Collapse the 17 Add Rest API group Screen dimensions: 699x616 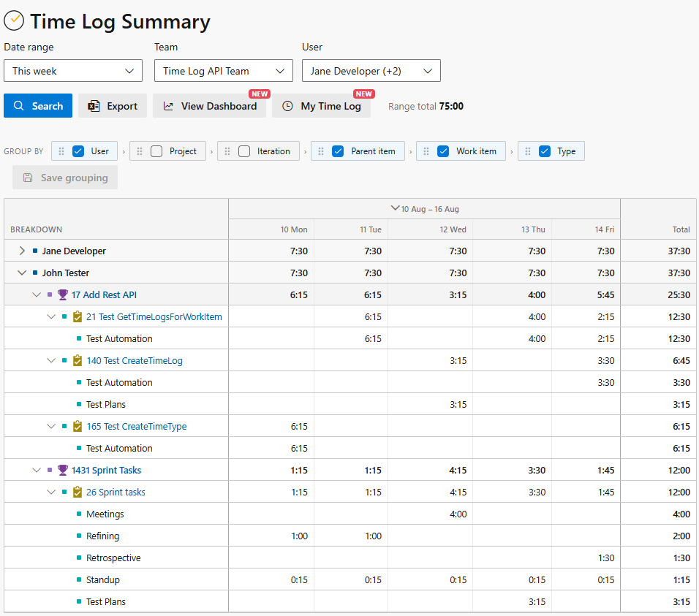coord(37,295)
